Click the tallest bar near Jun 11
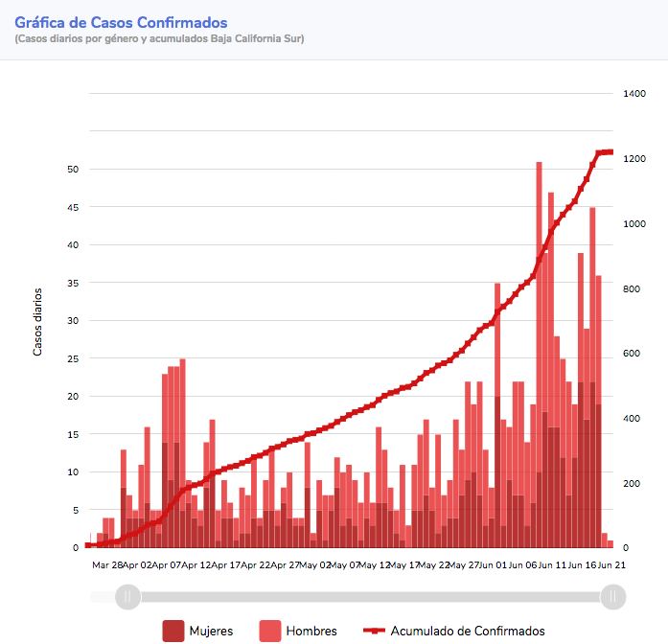The width and height of the screenshot is (668, 644). click(539, 355)
